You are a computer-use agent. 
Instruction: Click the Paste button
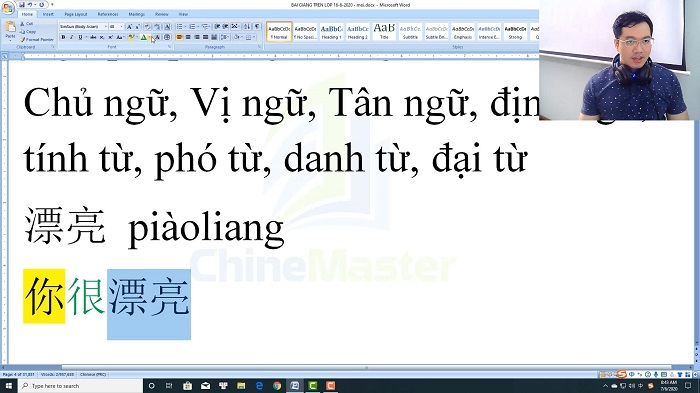[10, 28]
